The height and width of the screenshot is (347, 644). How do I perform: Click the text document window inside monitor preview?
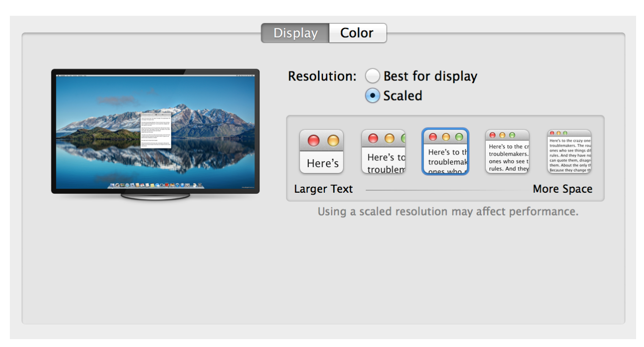tap(155, 131)
